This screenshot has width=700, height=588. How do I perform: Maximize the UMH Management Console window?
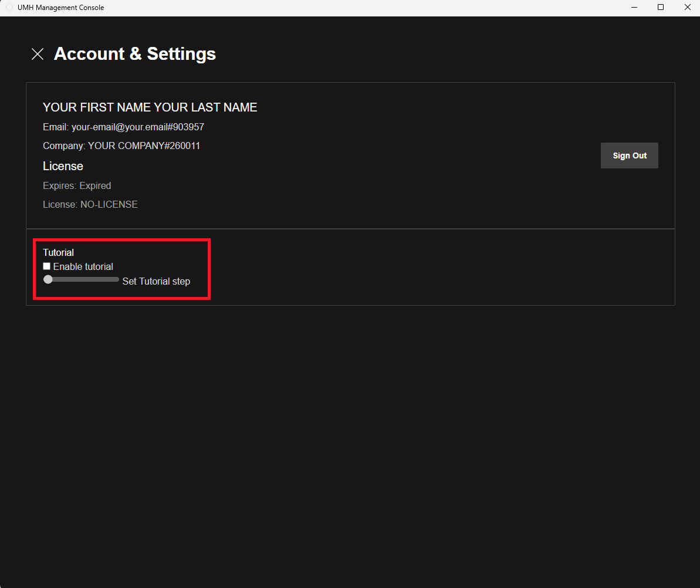coord(661,8)
